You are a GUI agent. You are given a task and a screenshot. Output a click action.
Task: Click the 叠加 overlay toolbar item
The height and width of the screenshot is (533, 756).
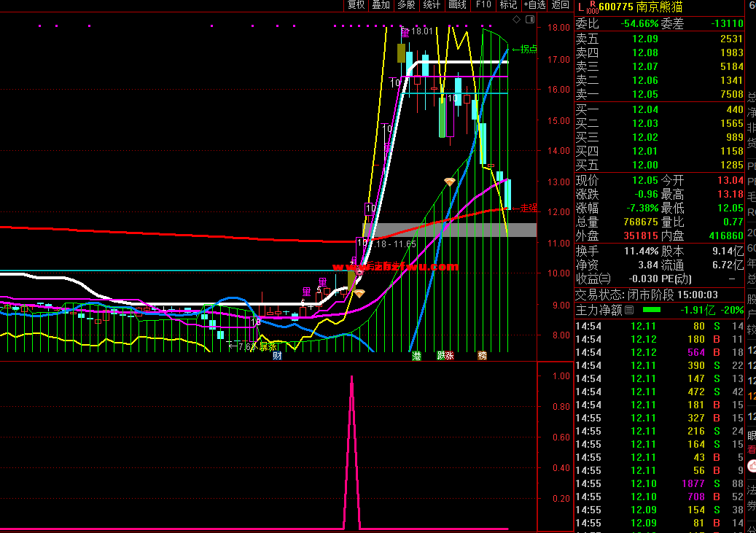pyautogui.click(x=381, y=5)
